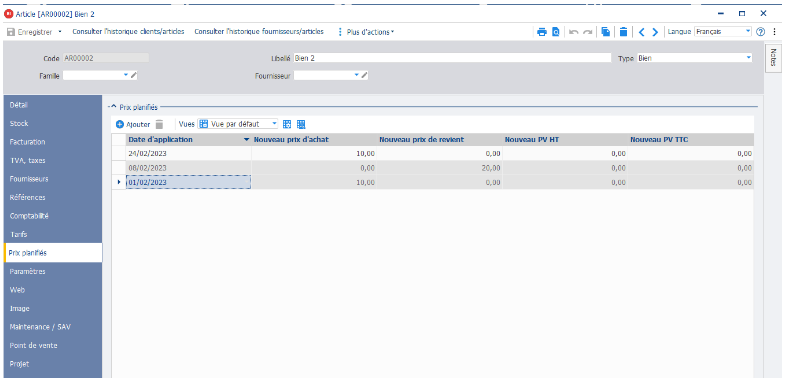The height and width of the screenshot is (381, 786).
Task: Open the Langue Français dropdown
Action: coord(748,31)
